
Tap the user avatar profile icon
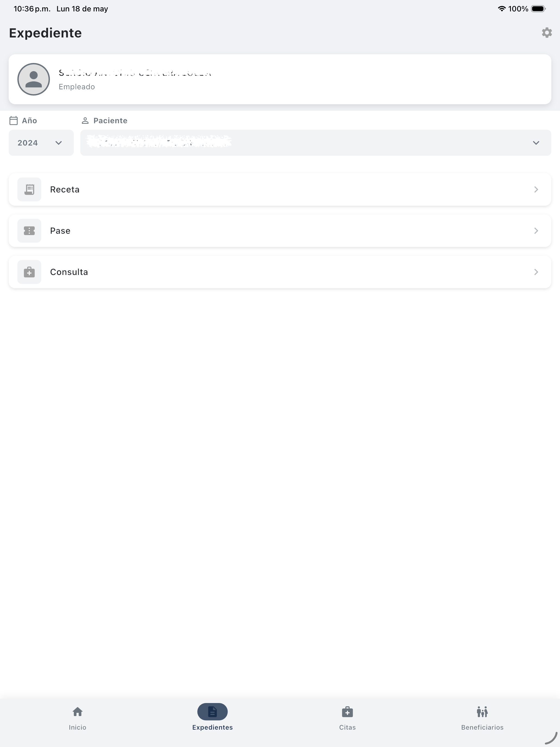(x=33, y=79)
